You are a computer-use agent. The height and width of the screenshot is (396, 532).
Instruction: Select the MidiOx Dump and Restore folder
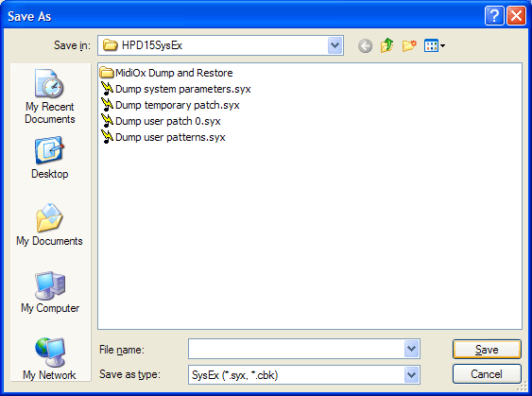166,73
